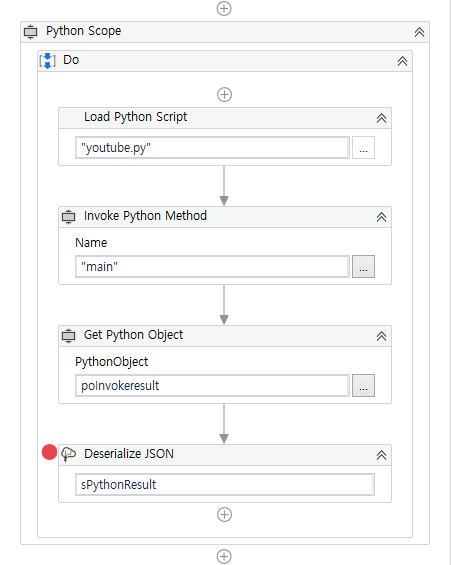Add activity using plus below Deserialize JSON
This screenshot has width=451, height=565.
(x=224, y=515)
